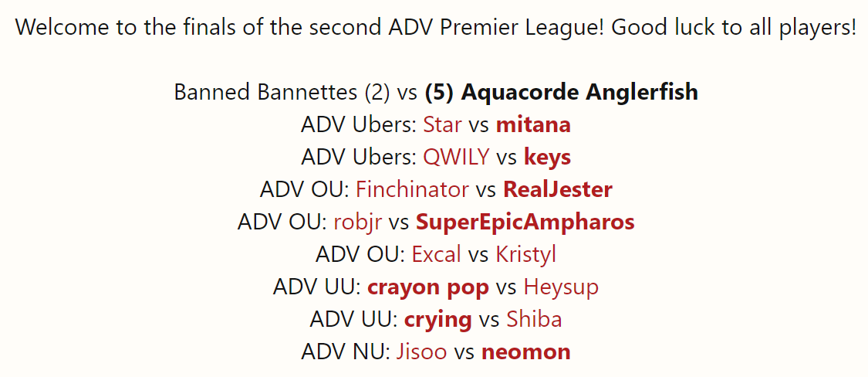Open Heysup's user page
This screenshot has width=868, height=377.
[x=561, y=288]
